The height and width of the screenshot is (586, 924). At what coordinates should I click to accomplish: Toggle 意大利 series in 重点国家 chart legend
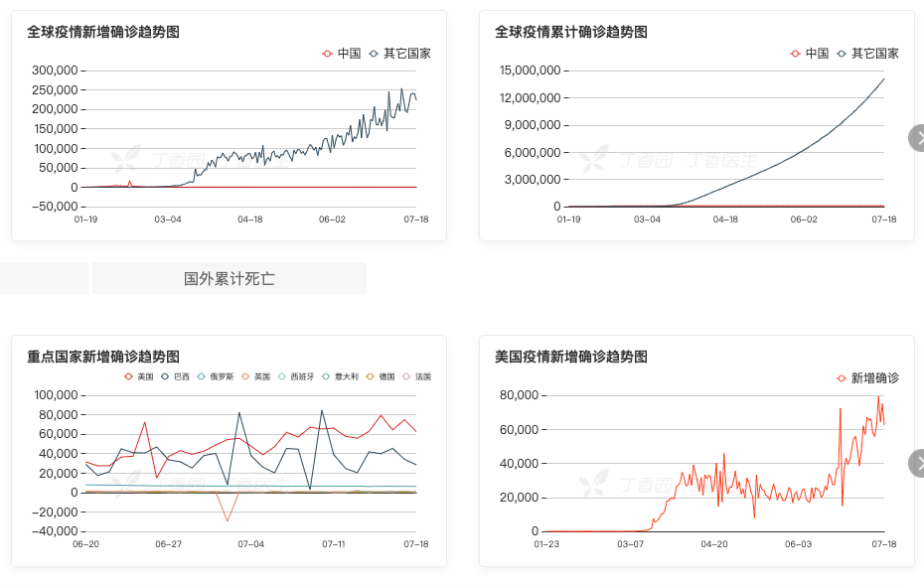(340, 376)
